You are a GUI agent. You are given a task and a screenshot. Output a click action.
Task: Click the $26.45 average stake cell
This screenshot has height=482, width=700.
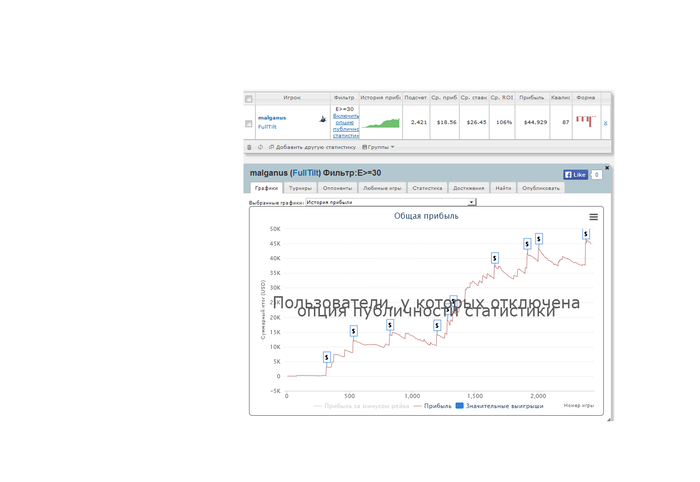[x=476, y=122]
